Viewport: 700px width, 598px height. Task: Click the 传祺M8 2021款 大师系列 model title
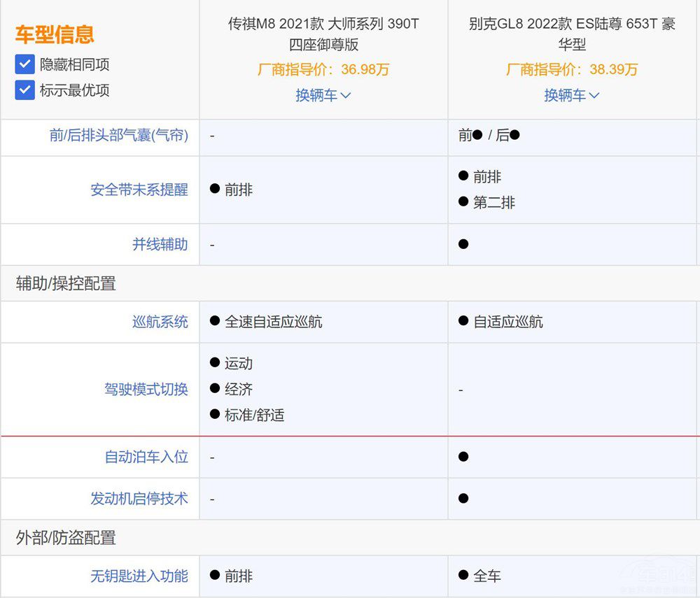(x=323, y=34)
